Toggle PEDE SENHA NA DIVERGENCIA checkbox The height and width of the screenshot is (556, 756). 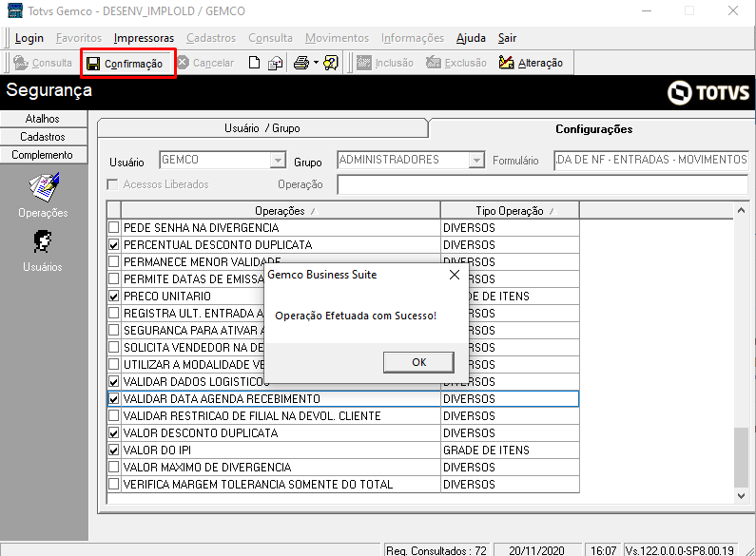(114, 227)
